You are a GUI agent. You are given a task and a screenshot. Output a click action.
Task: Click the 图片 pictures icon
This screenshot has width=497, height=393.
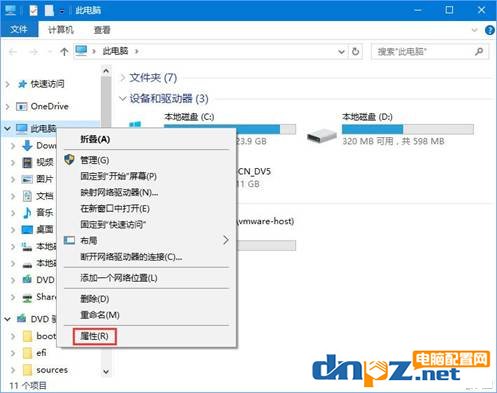pyautogui.click(x=27, y=179)
